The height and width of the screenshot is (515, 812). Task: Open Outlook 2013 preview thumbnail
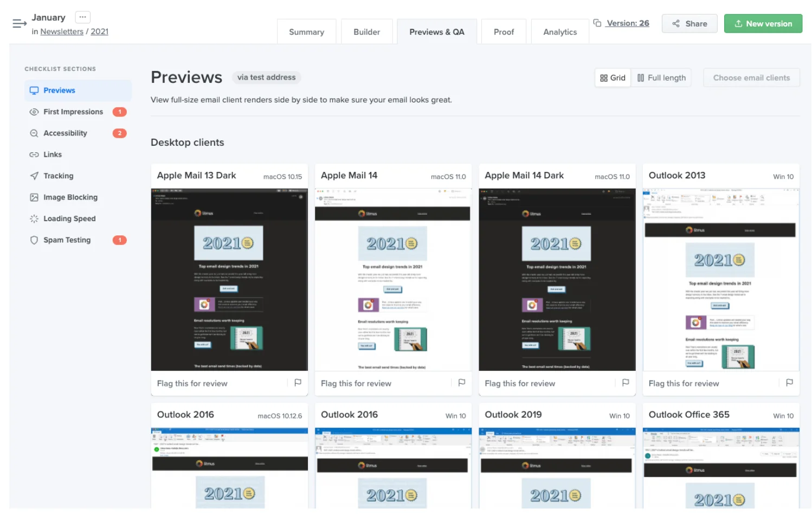[721, 280]
